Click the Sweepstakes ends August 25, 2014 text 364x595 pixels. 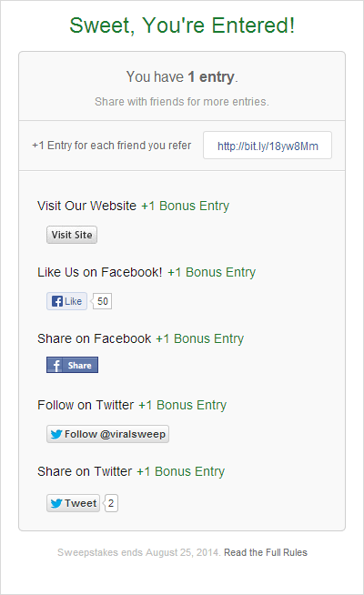(x=139, y=552)
